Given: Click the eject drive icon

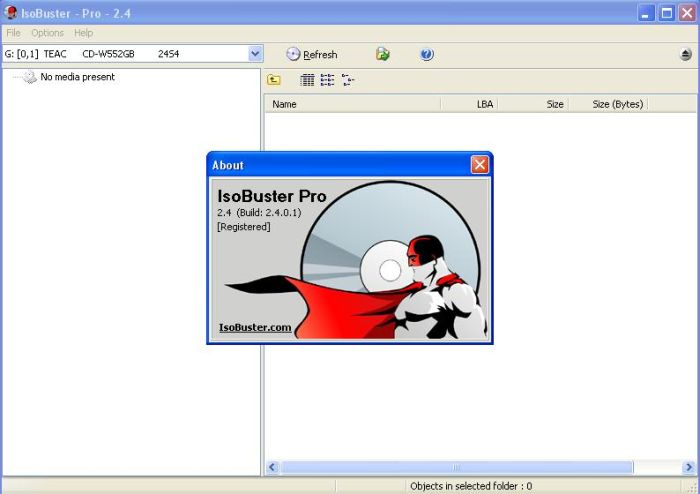Looking at the screenshot, I should [686, 54].
